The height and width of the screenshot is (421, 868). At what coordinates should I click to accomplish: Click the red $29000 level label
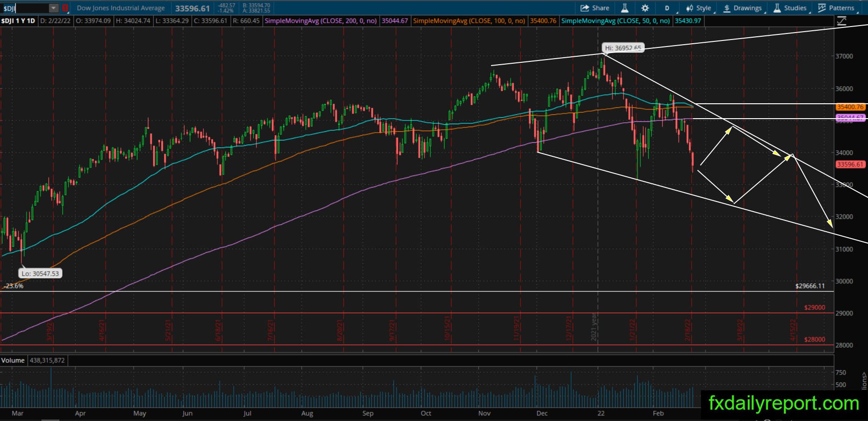point(814,307)
